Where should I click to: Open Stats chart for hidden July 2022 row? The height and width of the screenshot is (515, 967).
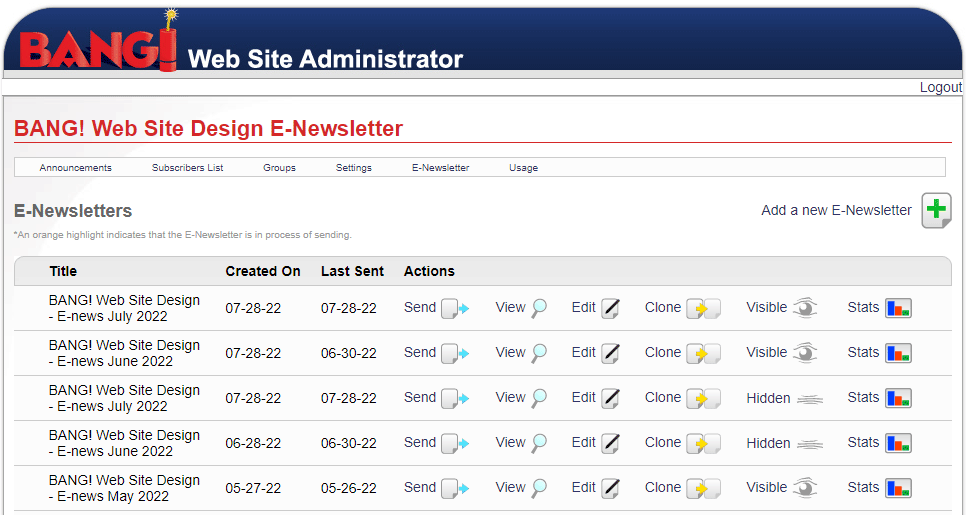click(898, 398)
